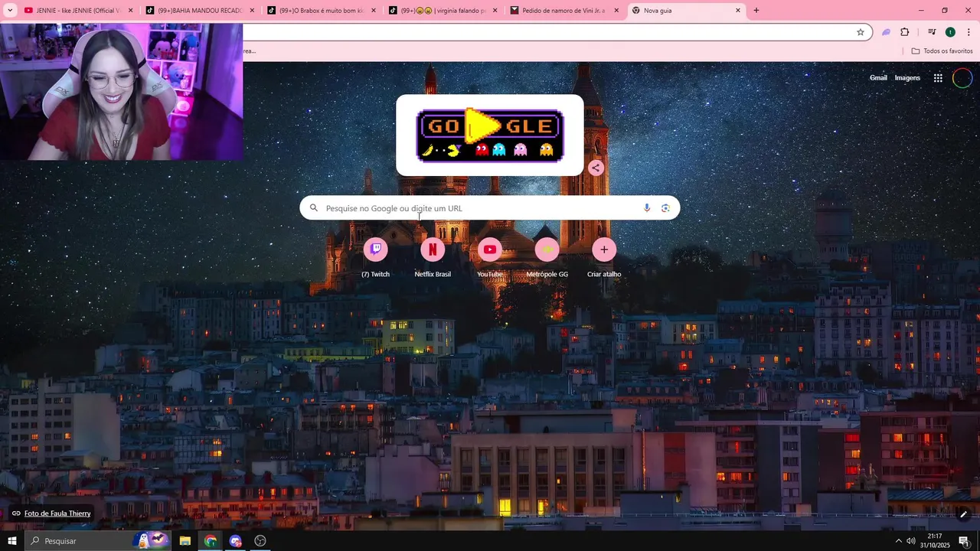Open OBS Studio from the taskbar
Viewport: 980px width, 551px height.
(x=260, y=541)
